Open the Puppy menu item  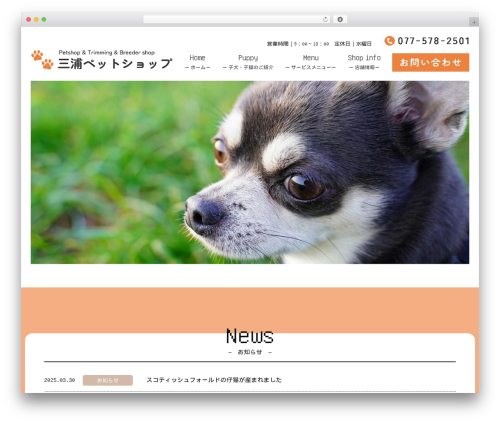pyautogui.click(x=248, y=62)
